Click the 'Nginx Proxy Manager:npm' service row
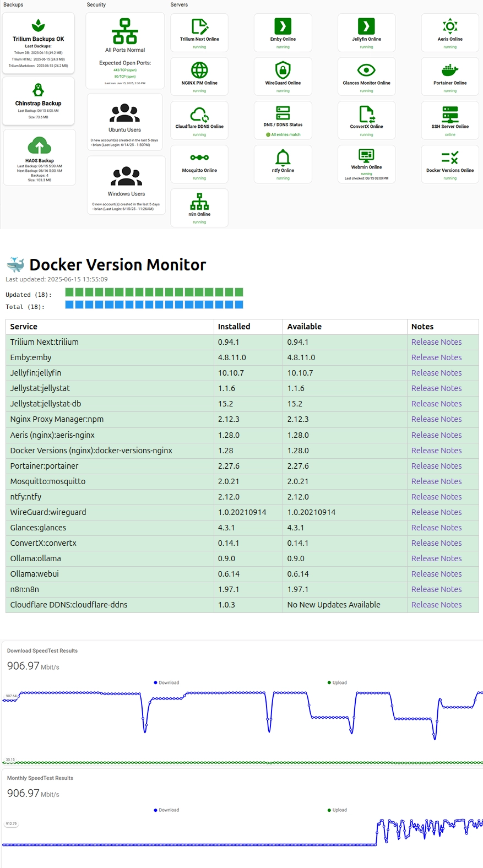483x868 pixels. coord(242,419)
